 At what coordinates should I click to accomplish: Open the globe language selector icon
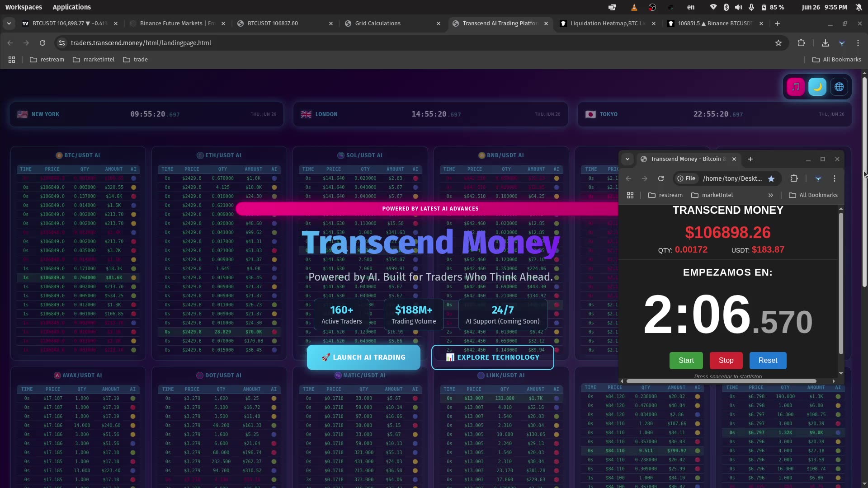pos(839,87)
